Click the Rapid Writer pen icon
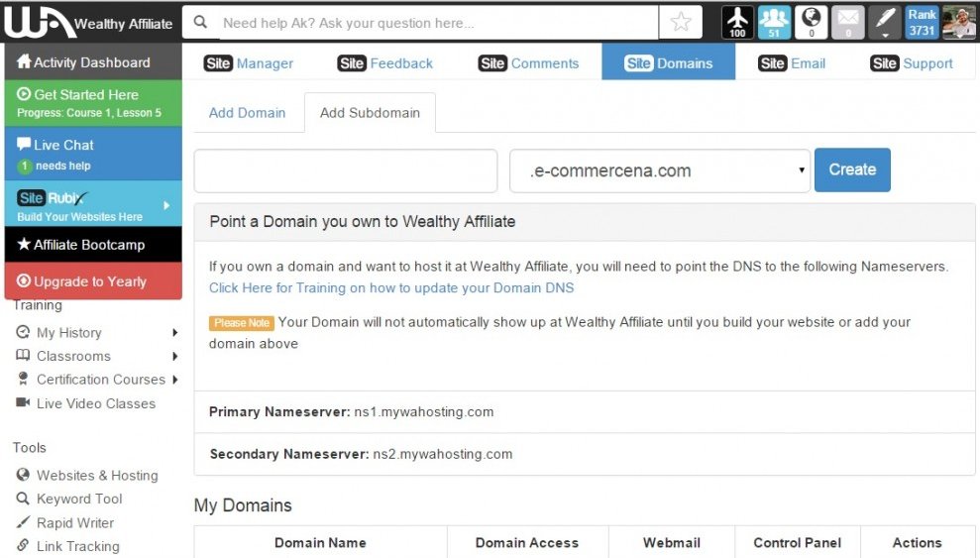Viewport: 980px width, 558px height. pyautogui.click(x=23, y=522)
